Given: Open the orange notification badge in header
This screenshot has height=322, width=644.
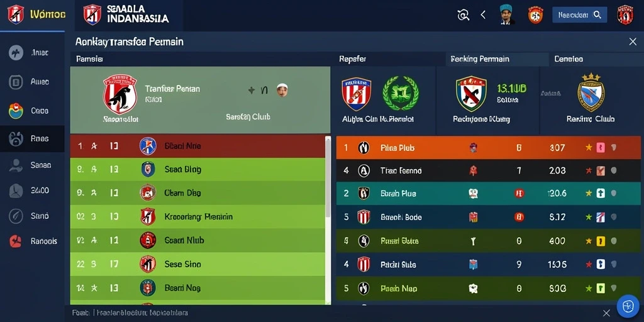Looking at the screenshot, I should 535,15.
